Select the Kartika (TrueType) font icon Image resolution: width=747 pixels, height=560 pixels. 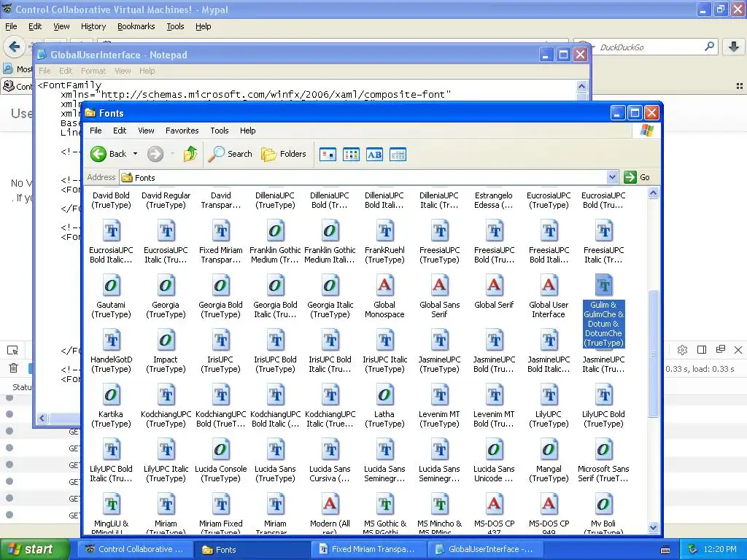coord(111,394)
